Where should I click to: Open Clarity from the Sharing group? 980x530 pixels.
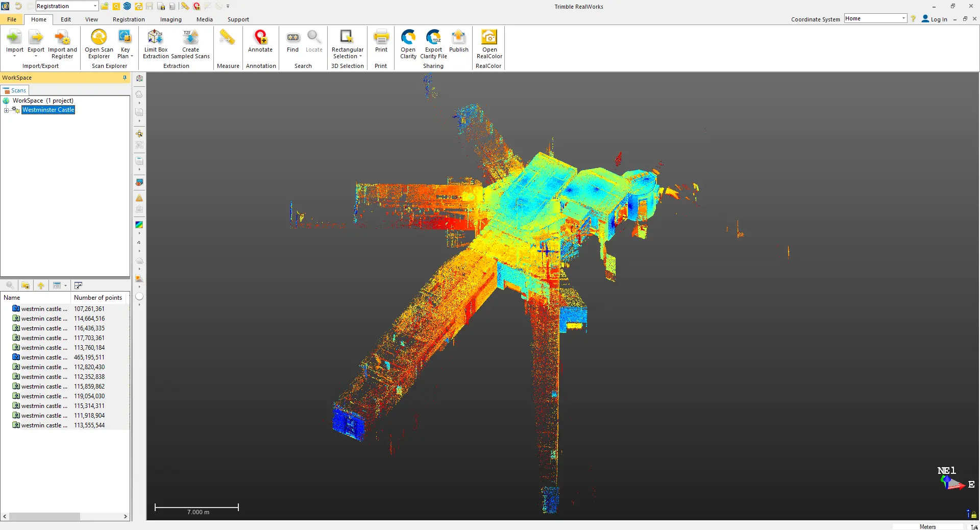click(x=408, y=43)
